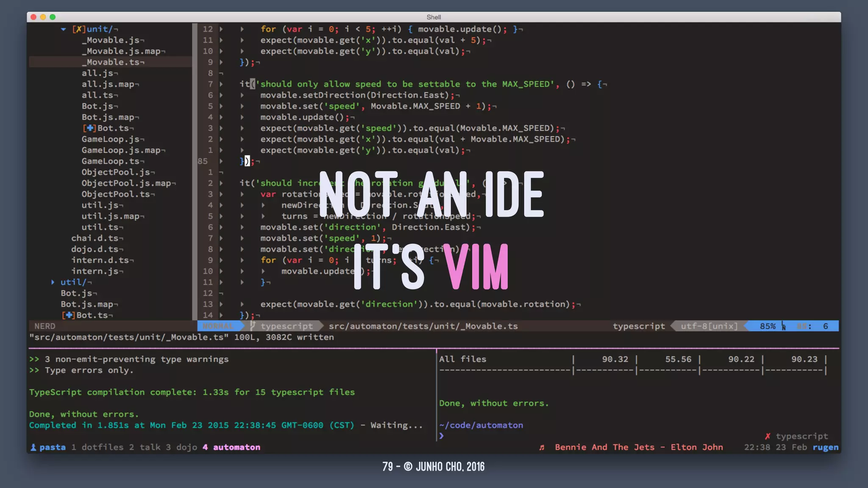Open all.js in the file tree
Screen dimensions: 868x488
(x=97, y=73)
